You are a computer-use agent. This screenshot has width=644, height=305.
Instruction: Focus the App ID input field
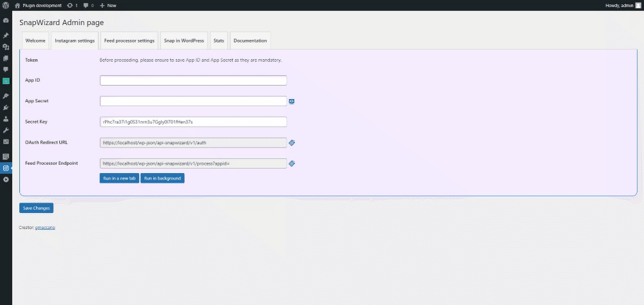(193, 80)
